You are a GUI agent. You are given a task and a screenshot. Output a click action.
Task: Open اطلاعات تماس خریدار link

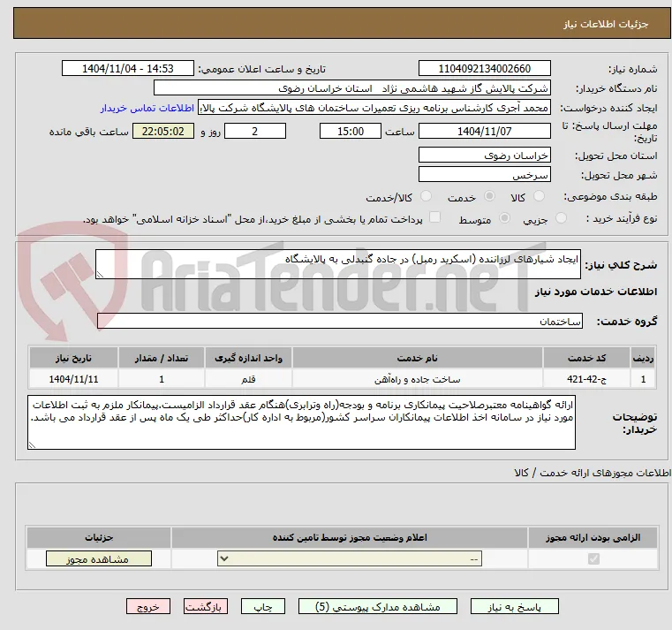(x=147, y=108)
